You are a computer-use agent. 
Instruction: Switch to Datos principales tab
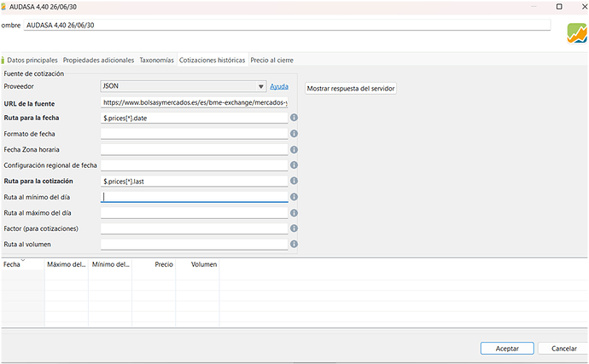click(32, 60)
